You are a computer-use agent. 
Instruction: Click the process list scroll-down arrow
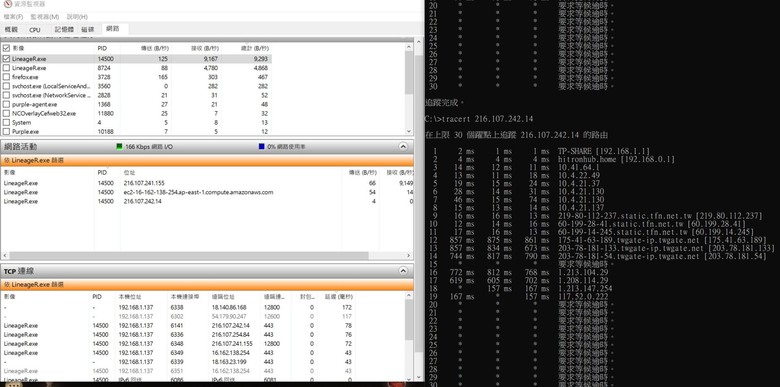[409, 131]
